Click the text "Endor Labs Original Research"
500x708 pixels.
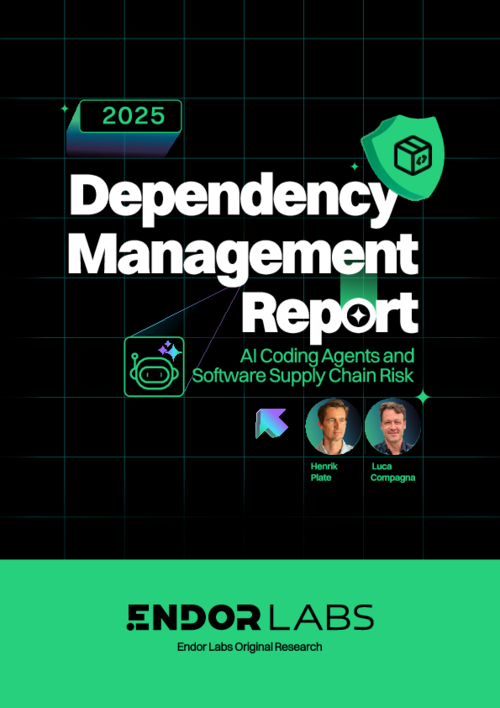point(250,647)
